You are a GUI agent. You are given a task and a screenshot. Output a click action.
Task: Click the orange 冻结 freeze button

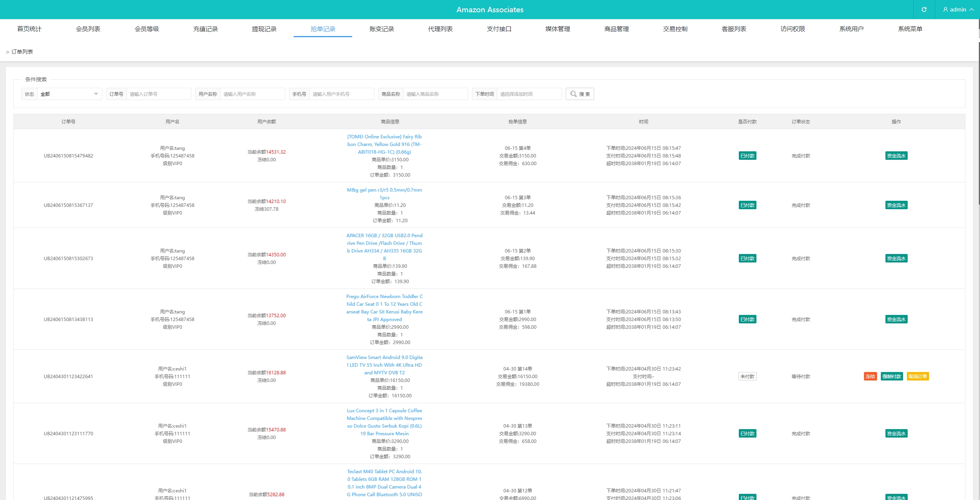pyautogui.click(x=870, y=376)
